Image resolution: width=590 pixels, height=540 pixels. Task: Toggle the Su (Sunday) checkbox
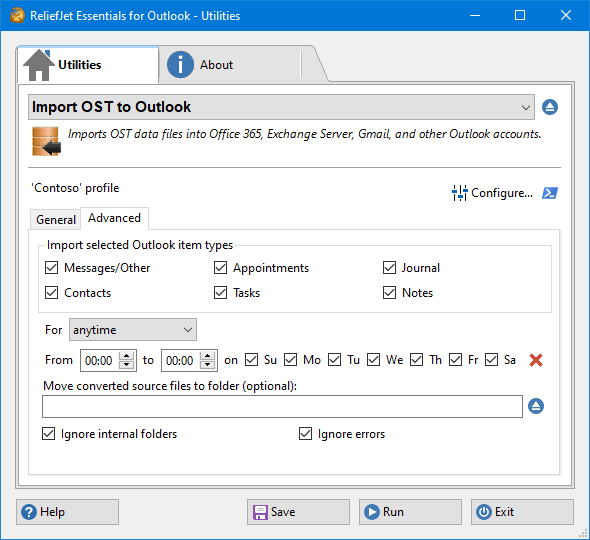(251, 360)
